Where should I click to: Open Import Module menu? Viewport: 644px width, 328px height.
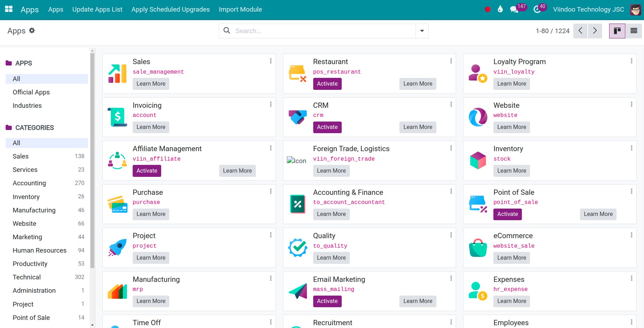240,10
